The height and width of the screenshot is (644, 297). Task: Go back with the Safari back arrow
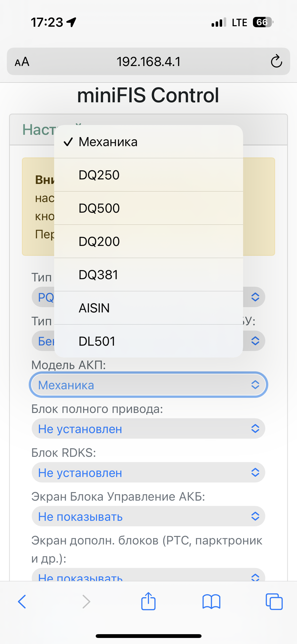coord(22,602)
